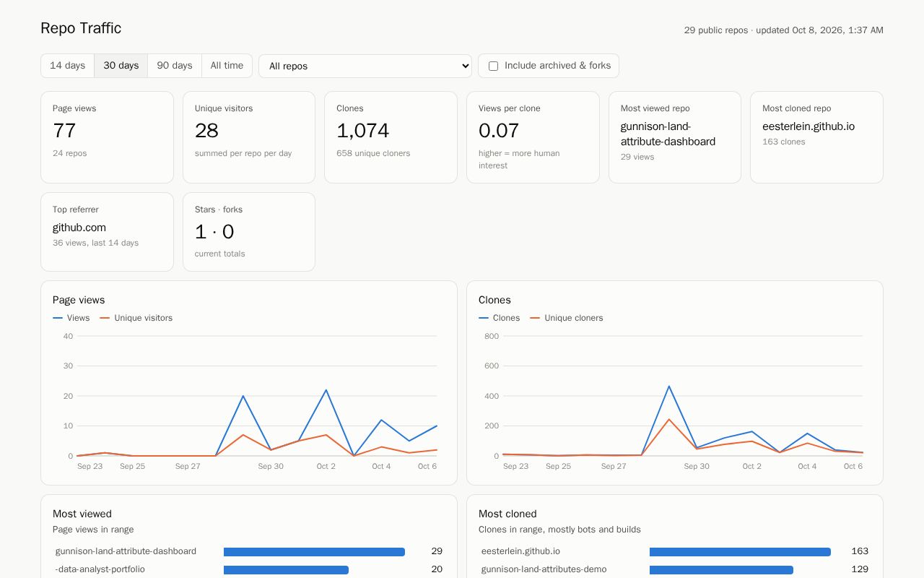Select eesterlein.github.io row in Most cloned list
Viewport: 924px width, 578px height.
point(675,551)
